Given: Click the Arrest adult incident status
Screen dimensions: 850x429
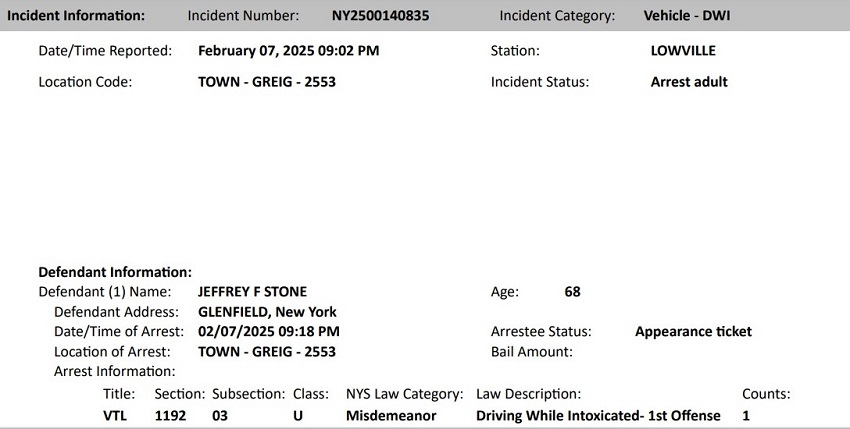Looking at the screenshot, I should point(689,82).
